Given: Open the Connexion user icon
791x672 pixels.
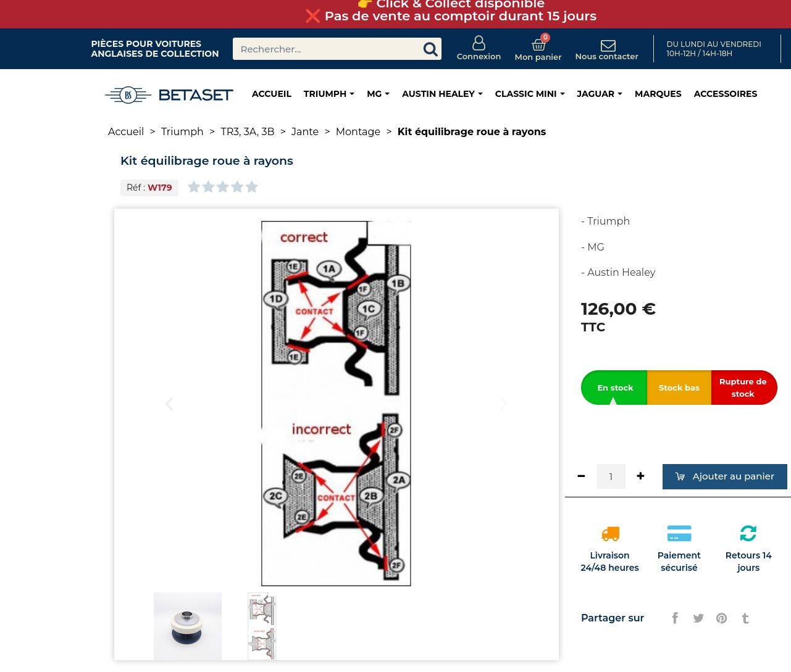Looking at the screenshot, I should click(x=479, y=43).
